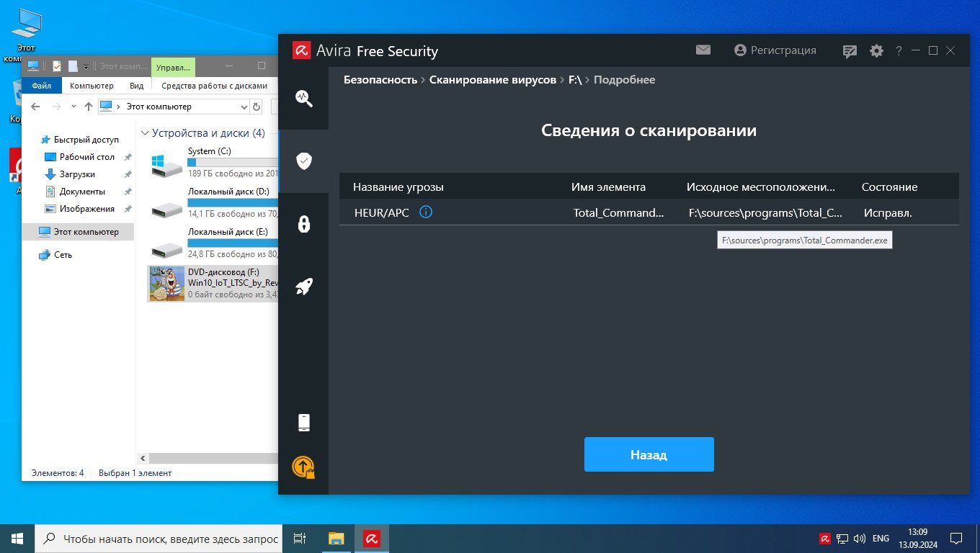The height and width of the screenshot is (553, 980).
Task: Click the info icon next to HEUR/APC
Action: 426,212
